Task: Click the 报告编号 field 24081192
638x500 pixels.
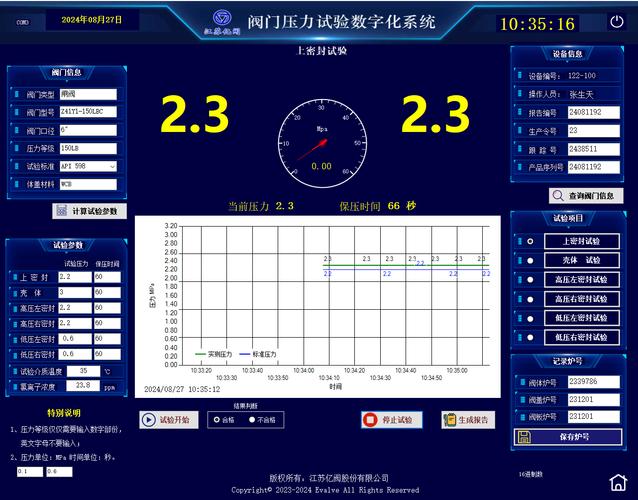Action: point(594,113)
